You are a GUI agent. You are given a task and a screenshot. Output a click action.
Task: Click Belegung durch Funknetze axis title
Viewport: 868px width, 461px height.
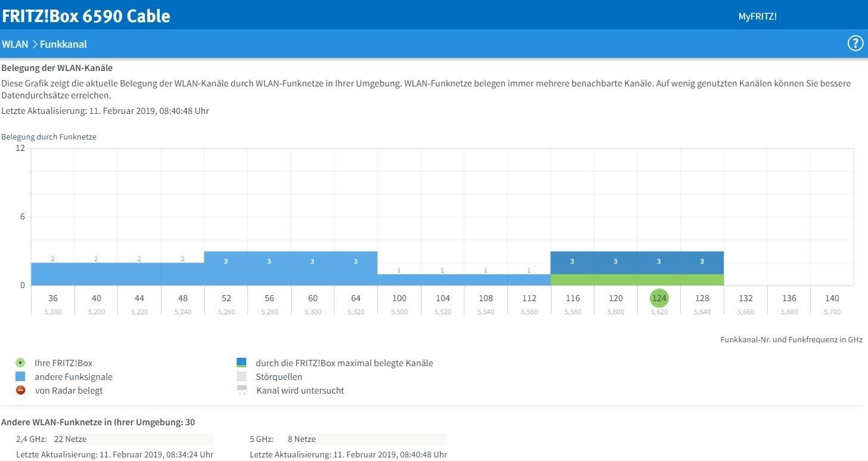[49, 137]
